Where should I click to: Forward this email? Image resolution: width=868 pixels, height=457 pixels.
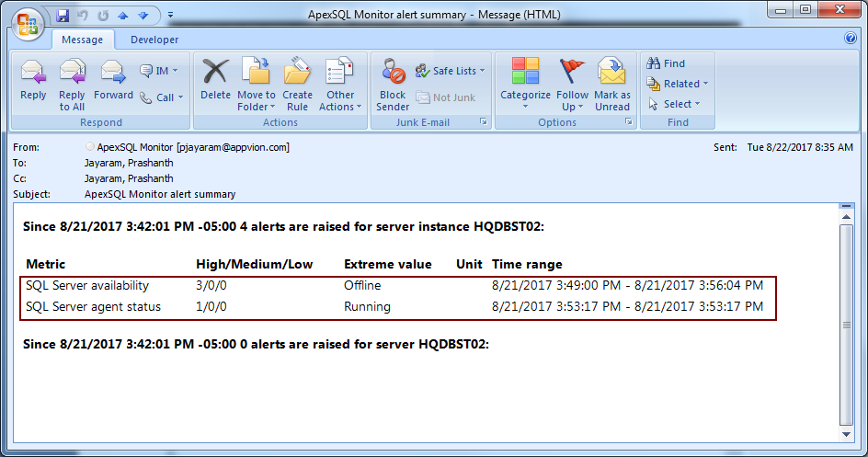(x=113, y=83)
